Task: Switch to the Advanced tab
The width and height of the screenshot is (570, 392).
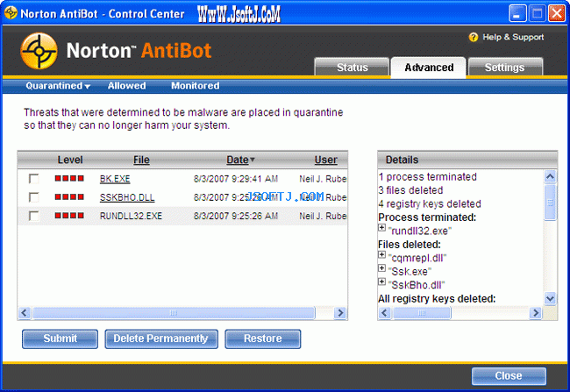Action: (429, 68)
